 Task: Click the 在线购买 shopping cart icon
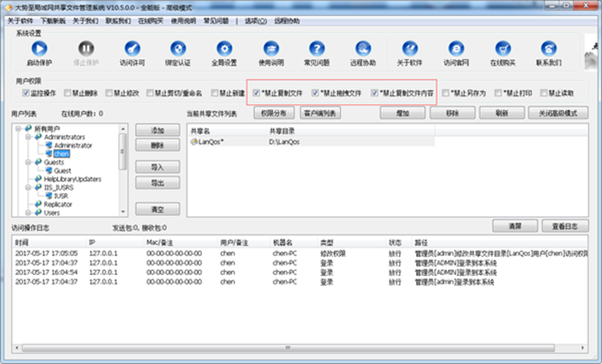pyautogui.click(x=502, y=49)
